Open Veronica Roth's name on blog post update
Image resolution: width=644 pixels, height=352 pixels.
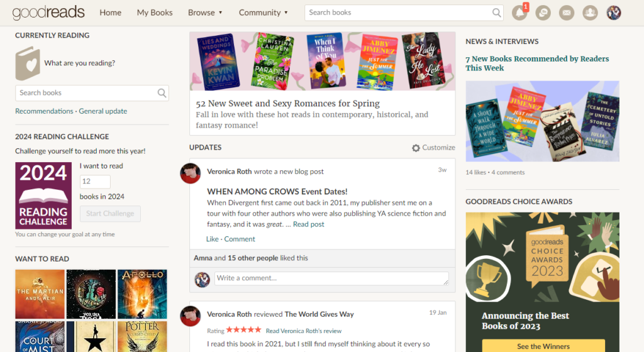coord(229,172)
